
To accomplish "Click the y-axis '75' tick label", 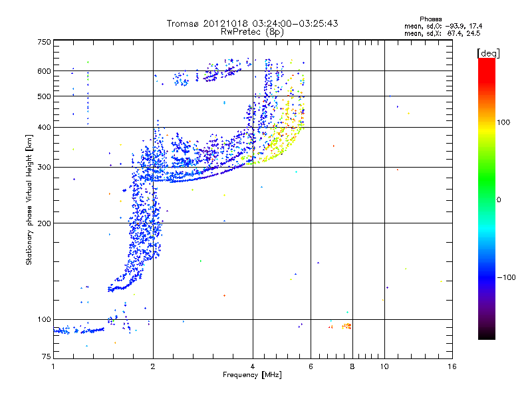I will 47,356.
